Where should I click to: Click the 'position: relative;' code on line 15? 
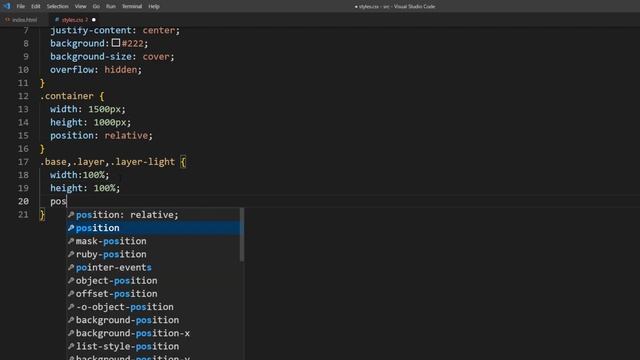coord(101,136)
